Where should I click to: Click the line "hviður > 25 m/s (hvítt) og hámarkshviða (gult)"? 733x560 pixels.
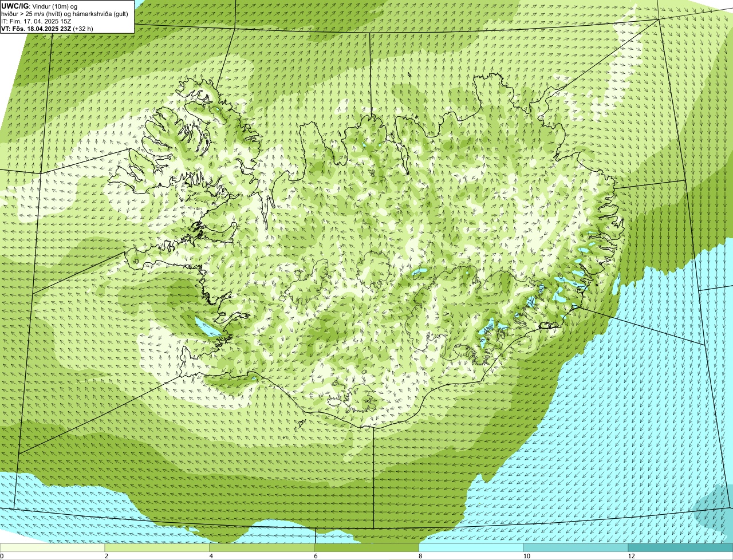[x=65, y=13]
